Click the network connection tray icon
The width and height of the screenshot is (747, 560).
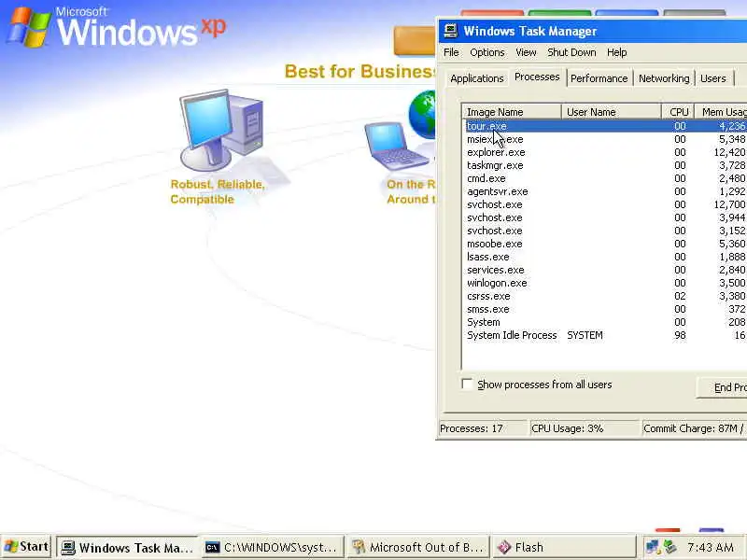click(652, 547)
